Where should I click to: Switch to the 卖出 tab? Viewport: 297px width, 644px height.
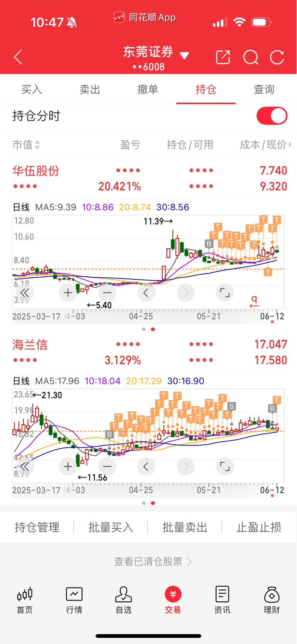90,89
